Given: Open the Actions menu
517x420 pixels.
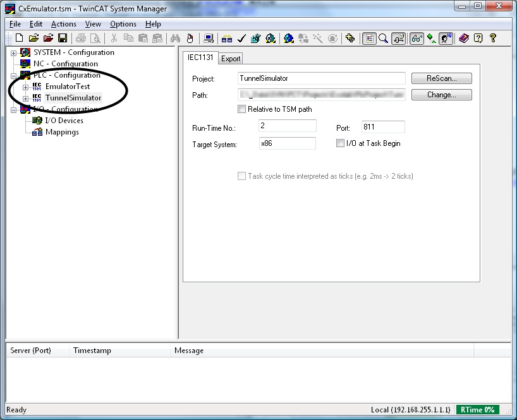Looking at the screenshot, I should click(64, 24).
